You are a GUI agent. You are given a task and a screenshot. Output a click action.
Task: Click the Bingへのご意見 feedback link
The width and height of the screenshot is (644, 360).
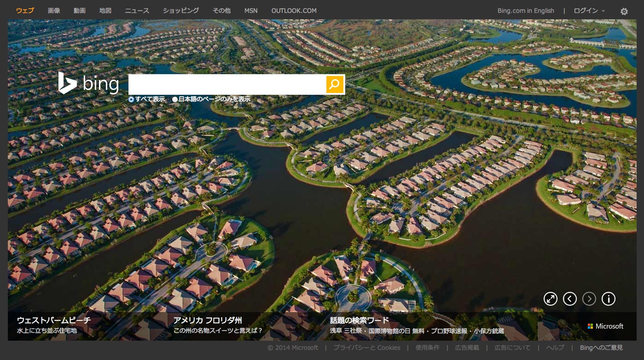[601, 348]
